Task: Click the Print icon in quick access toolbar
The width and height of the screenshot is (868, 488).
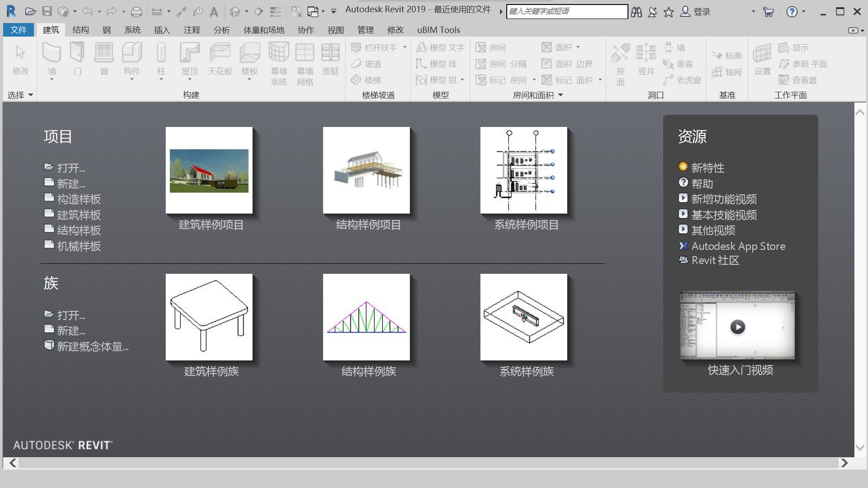Action: (x=136, y=11)
